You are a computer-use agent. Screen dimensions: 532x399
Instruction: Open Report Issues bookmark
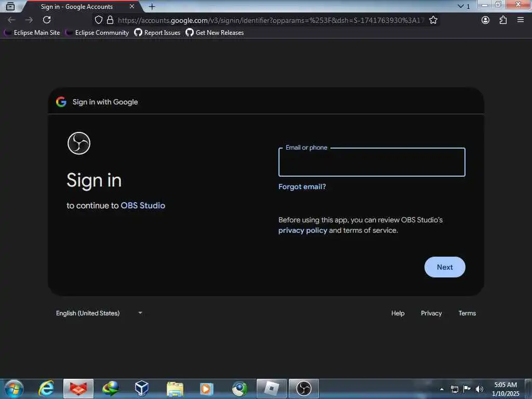tap(157, 33)
